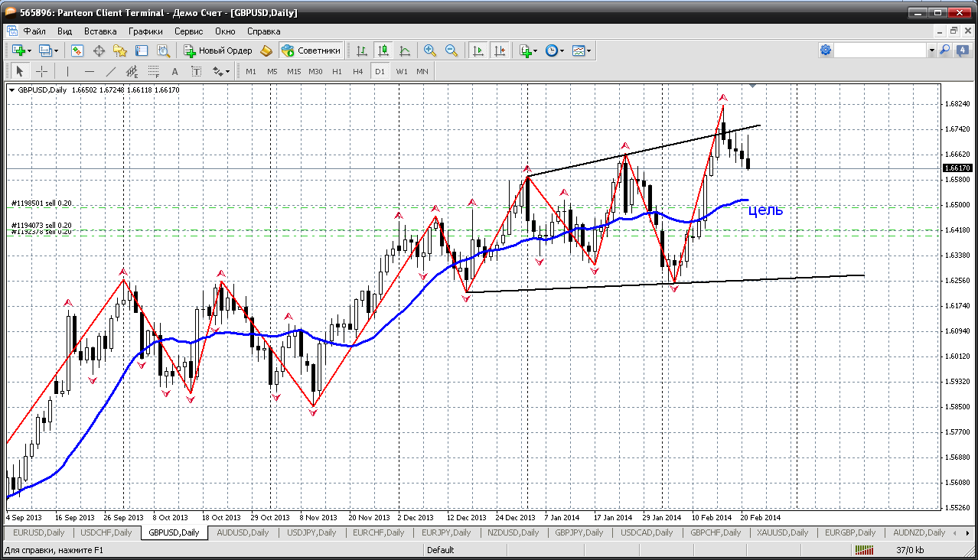Switch to the XAUUSD,Daily chart tab

point(781,532)
